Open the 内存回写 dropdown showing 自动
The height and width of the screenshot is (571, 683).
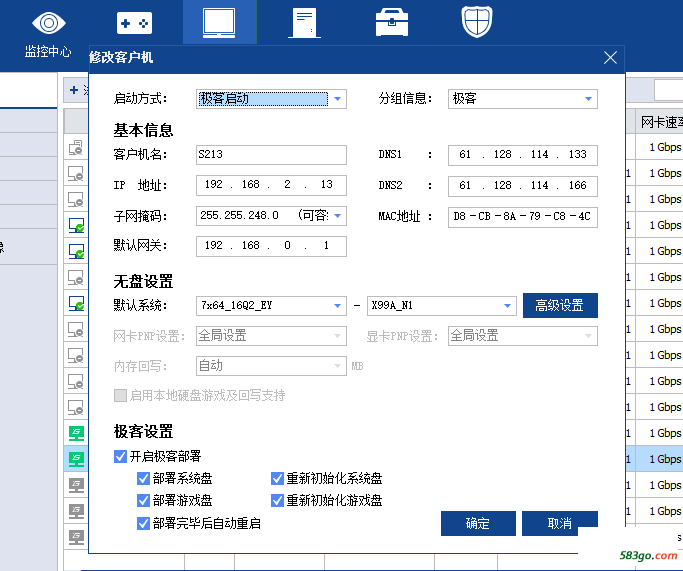click(271, 366)
